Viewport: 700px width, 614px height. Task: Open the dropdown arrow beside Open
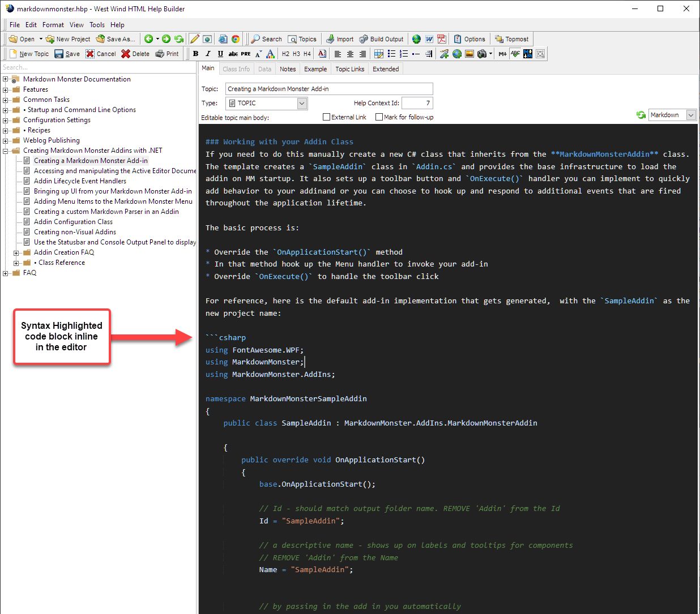[x=41, y=39]
